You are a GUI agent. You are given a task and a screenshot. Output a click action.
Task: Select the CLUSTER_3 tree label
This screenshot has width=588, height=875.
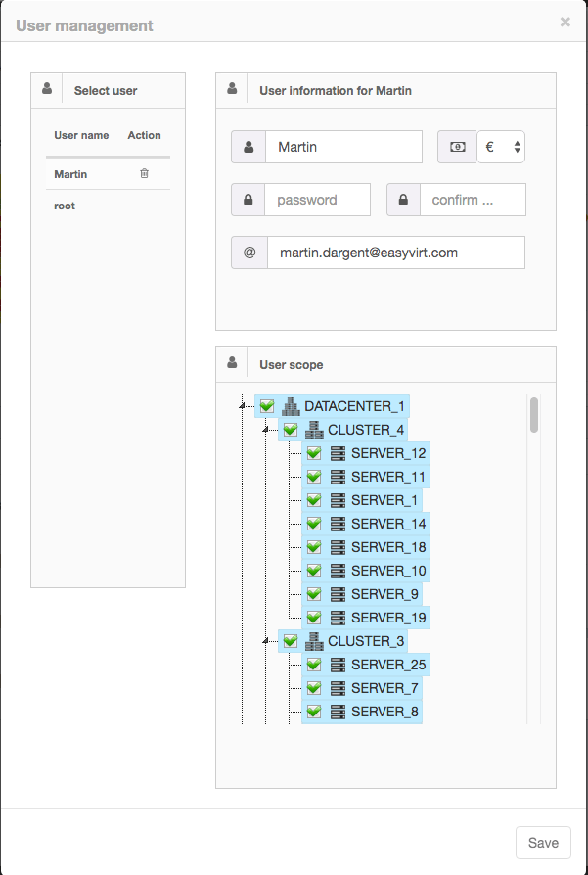366,641
